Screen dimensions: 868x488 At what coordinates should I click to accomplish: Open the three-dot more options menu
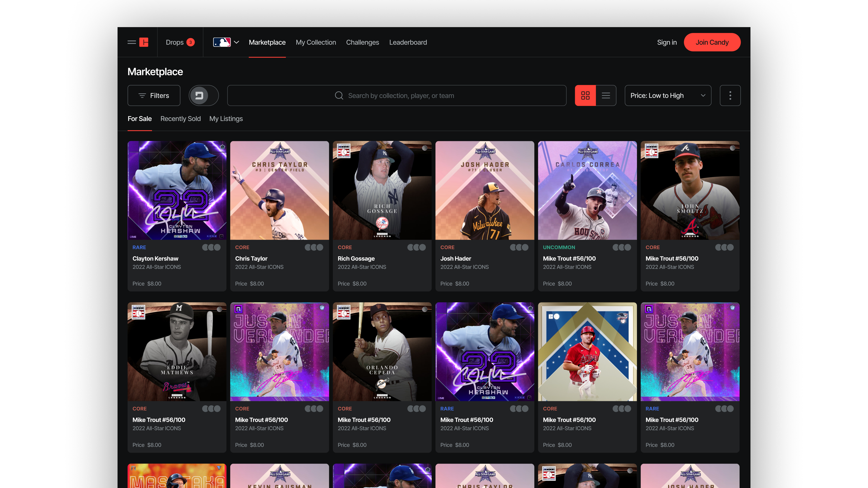(x=730, y=96)
